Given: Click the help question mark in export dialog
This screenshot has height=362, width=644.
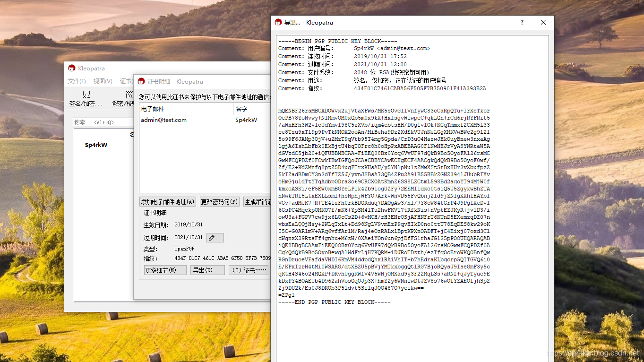Looking at the screenshot, I should click(522, 22).
